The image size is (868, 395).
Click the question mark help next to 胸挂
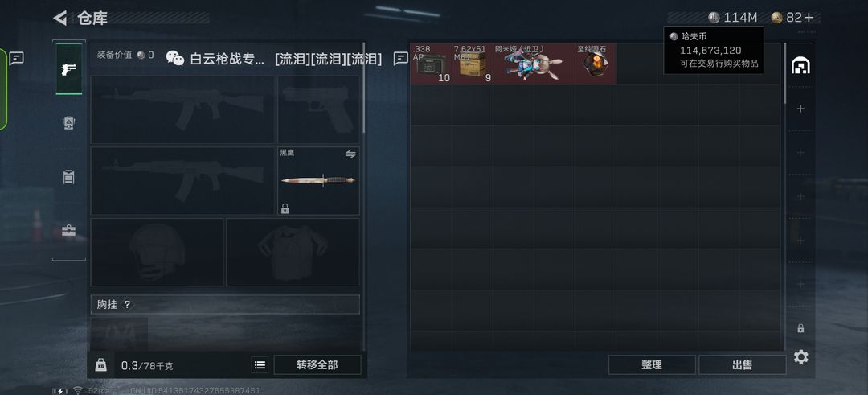[127, 305]
